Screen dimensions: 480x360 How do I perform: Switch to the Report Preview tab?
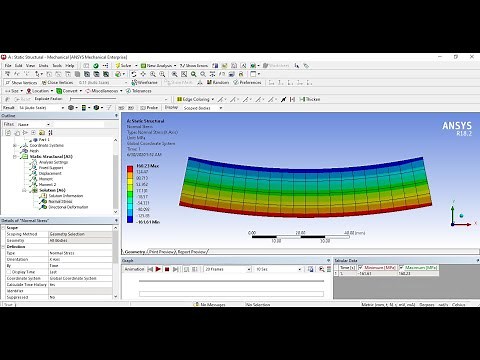click(192, 252)
